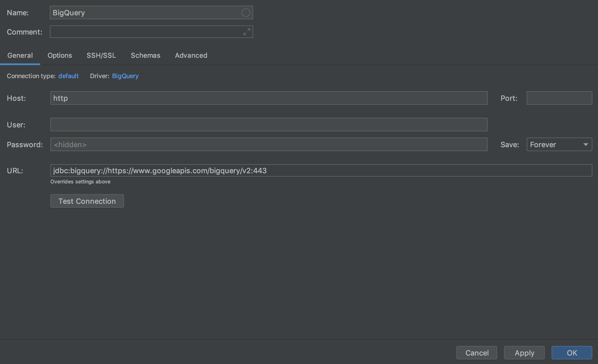The width and height of the screenshot is (598, 364).
Task: Expand the Comment field editor icon
Action: (x=247, y=32)
